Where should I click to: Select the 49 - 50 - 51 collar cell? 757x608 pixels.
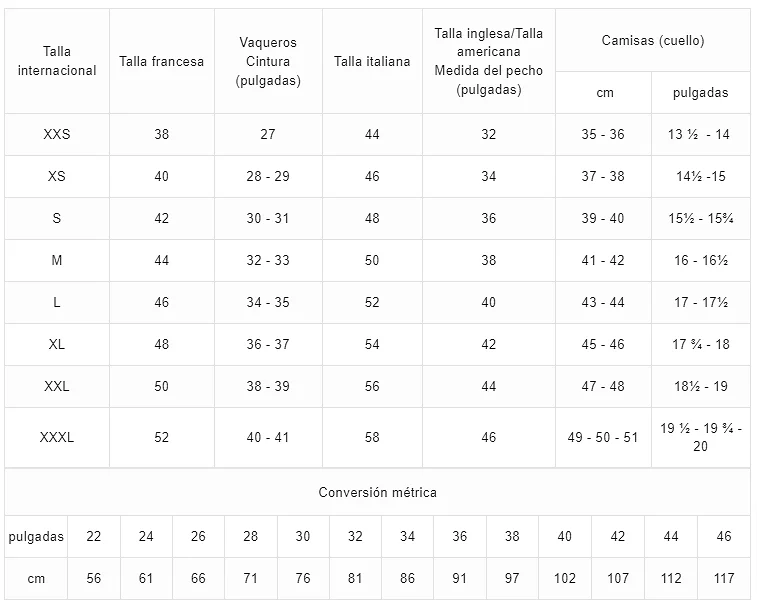click(603, 438)
